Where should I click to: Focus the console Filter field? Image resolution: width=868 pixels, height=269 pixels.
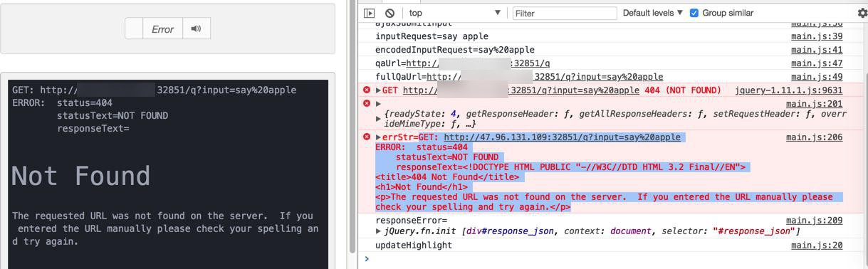[565, 13]
